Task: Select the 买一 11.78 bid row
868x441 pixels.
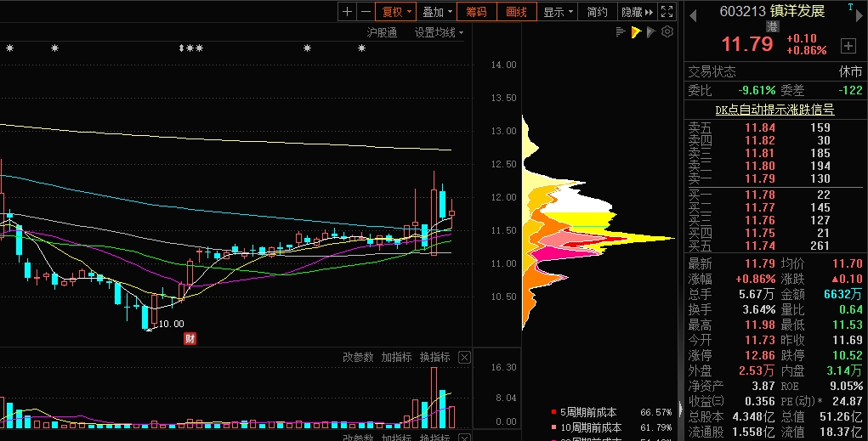Action: point(774,195)
